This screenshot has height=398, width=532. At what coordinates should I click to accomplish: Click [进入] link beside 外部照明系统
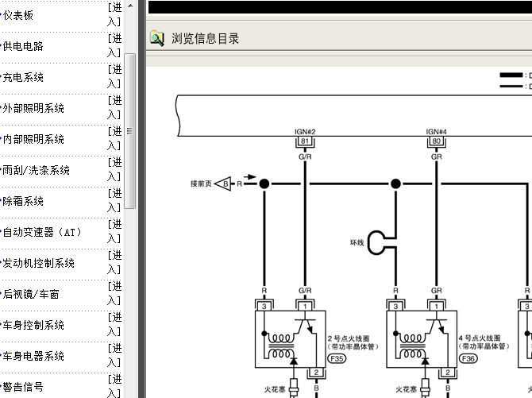click(114, 107)
